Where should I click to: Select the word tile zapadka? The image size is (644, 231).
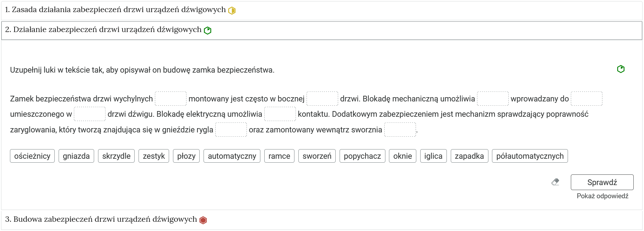[x=469, y=156]
